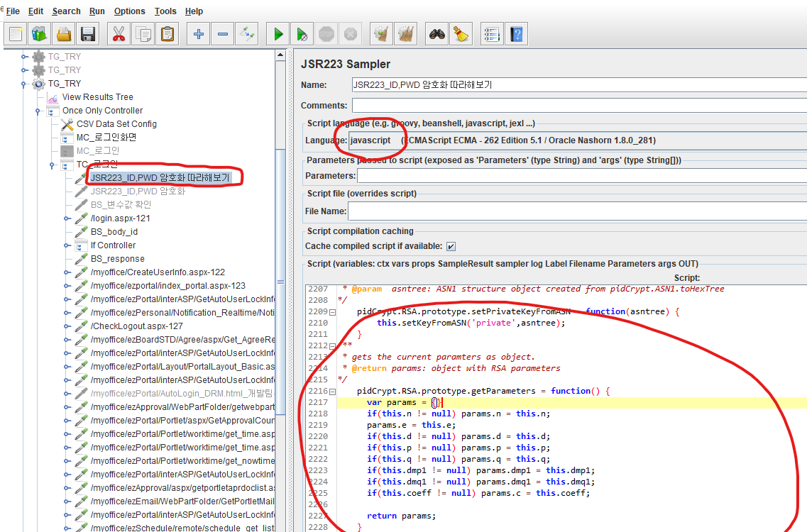
Task: Select /myoffice/ezPortal/Layout/PortalLayout_Basic item
Action: tap(182, 366)
